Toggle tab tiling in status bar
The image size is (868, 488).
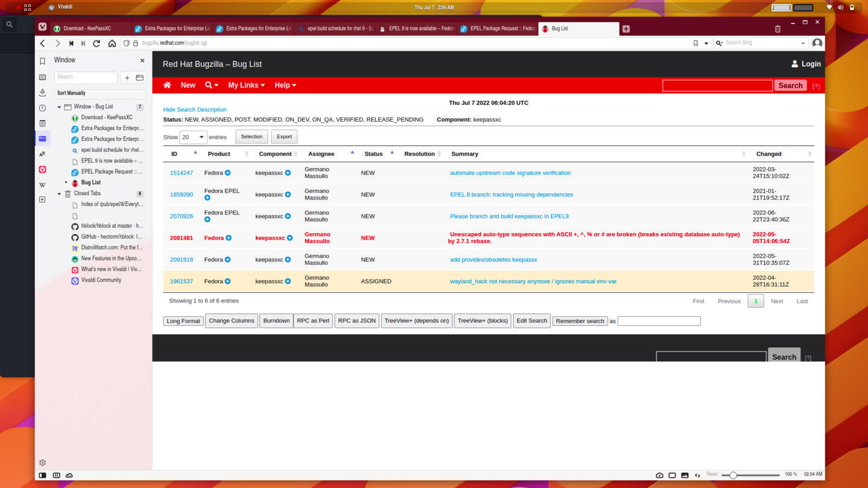click(x=56, y=475)
